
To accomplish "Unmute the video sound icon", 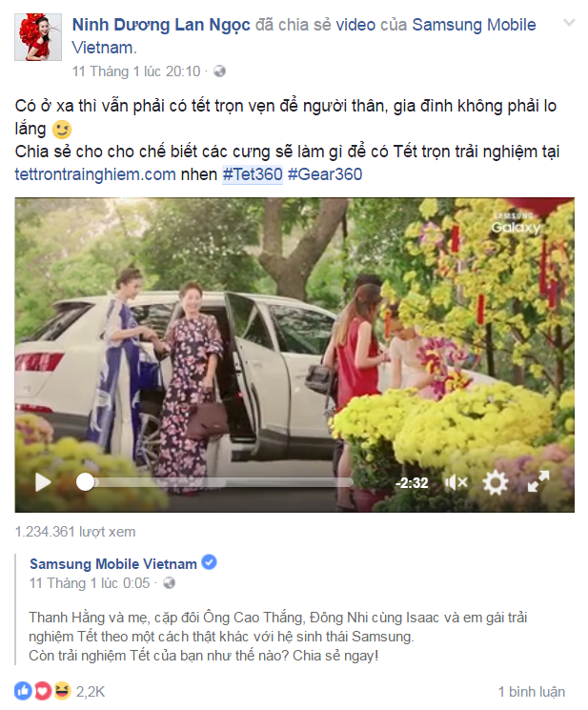I will click(x=456, y=482).
